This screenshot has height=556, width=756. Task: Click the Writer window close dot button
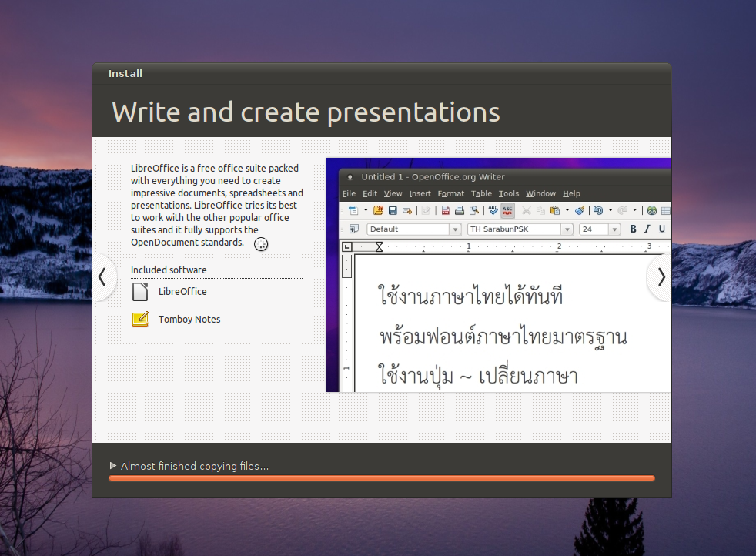coord(350,177)
